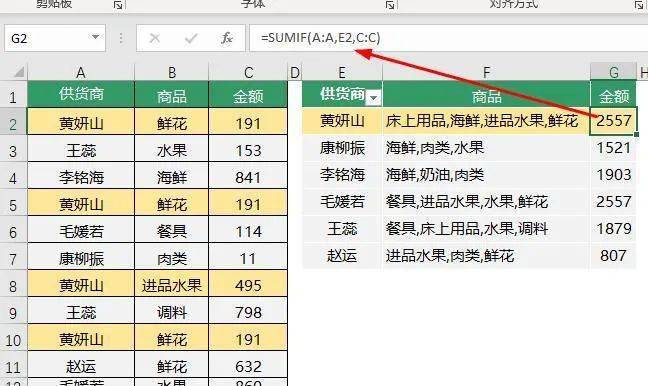
Task: Select cell 黄妍山 in column E
Action: click(342, 121)
